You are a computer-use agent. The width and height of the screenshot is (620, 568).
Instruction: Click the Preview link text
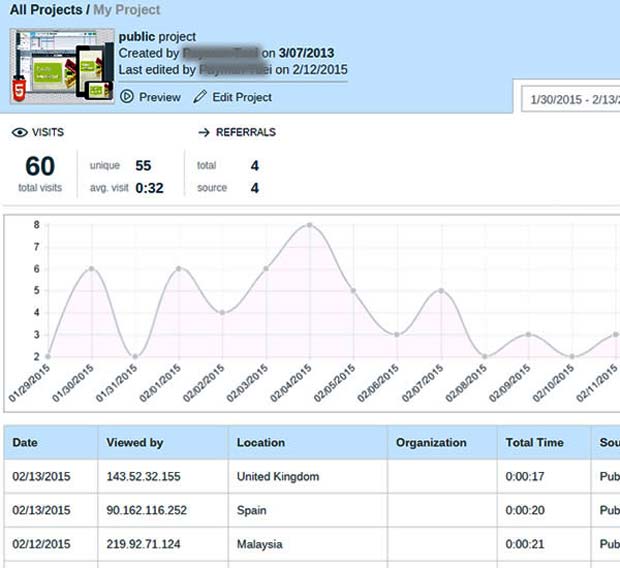(159, 97)
